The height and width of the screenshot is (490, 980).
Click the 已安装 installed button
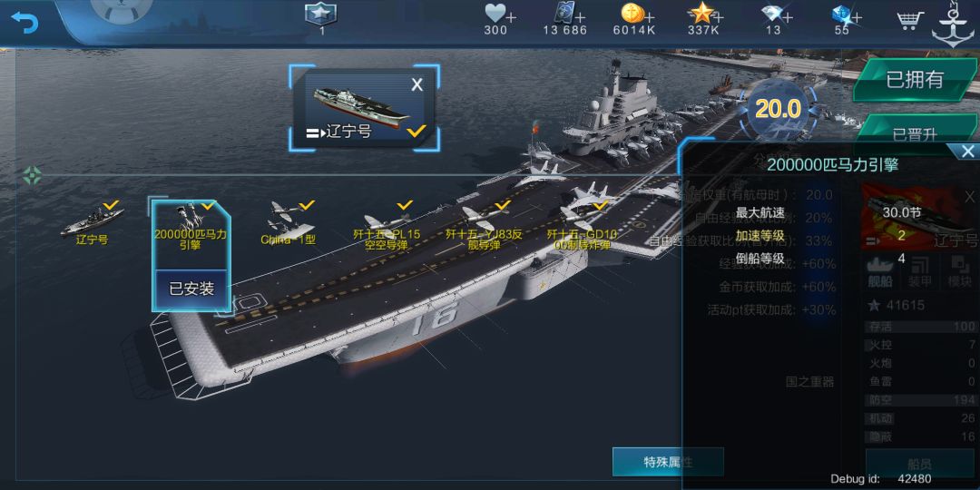[191, 289]
